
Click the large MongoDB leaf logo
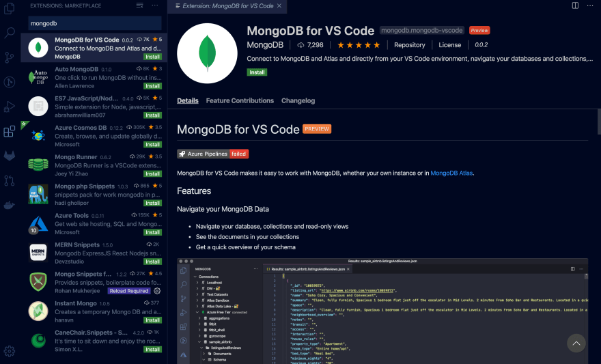coord(207,53)
